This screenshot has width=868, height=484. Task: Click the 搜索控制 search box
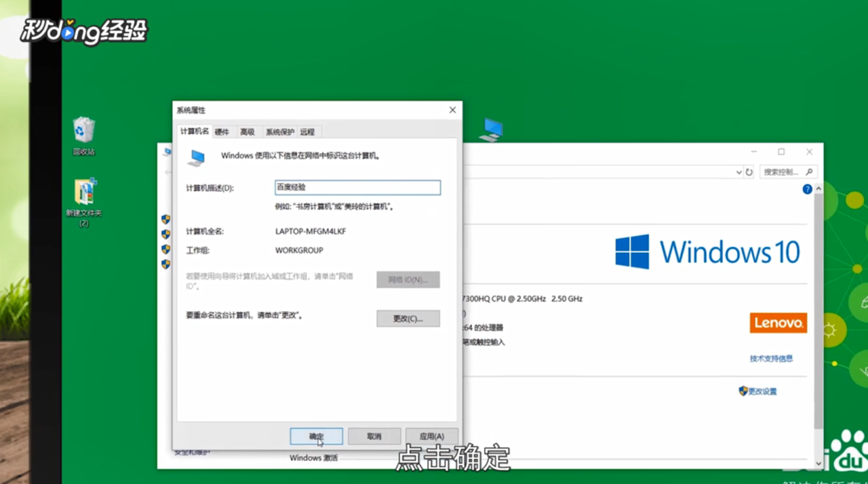tap(788, 172)
